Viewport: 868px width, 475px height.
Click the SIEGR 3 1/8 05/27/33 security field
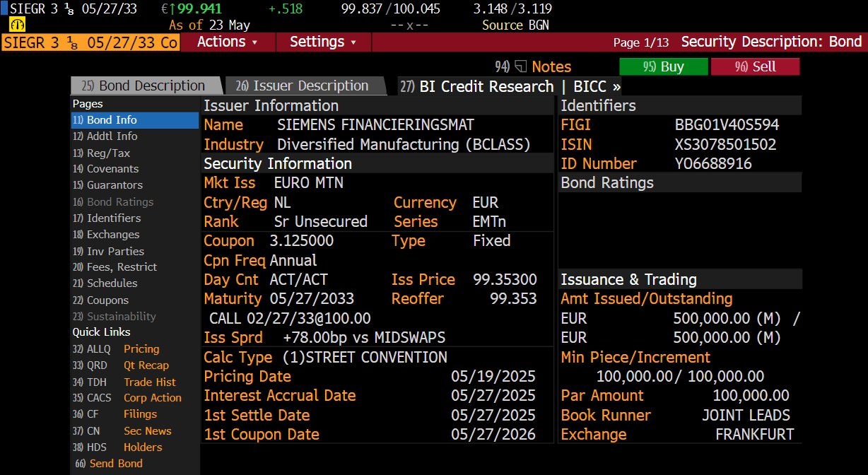click(x=90, y=42)
